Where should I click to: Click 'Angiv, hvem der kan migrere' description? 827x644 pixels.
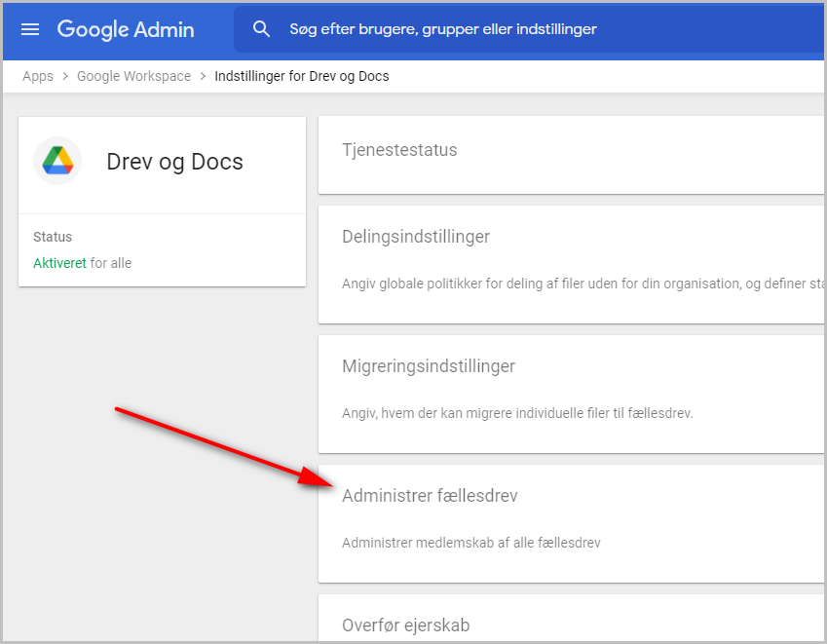[517, 413]
